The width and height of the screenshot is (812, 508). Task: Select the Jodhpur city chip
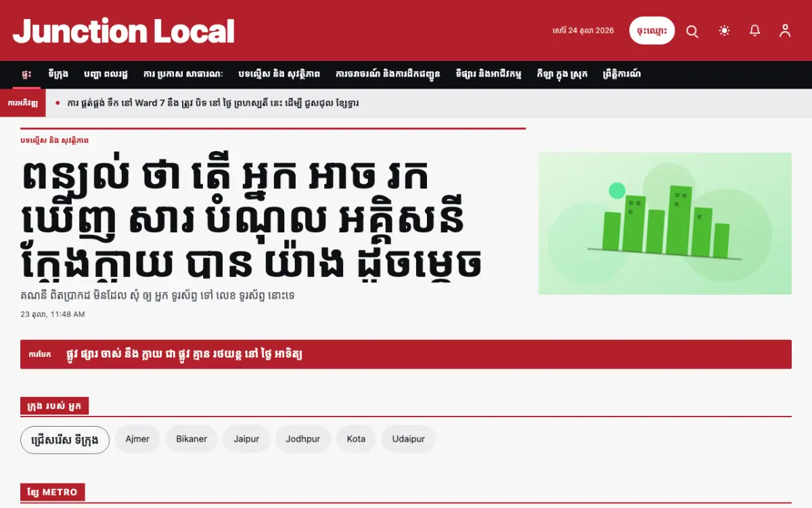[x=302, y=439]
